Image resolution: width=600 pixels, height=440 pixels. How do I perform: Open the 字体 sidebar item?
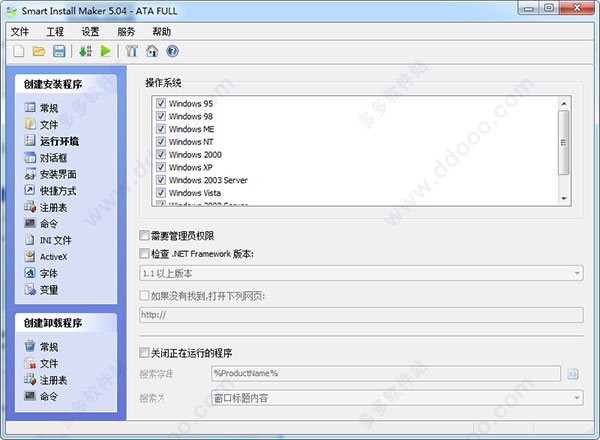(41, 273)
